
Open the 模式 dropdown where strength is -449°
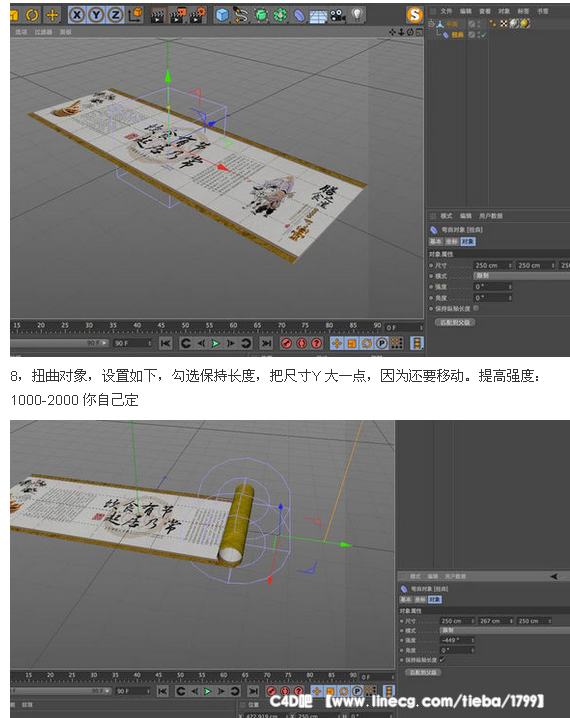pos(505,631)
